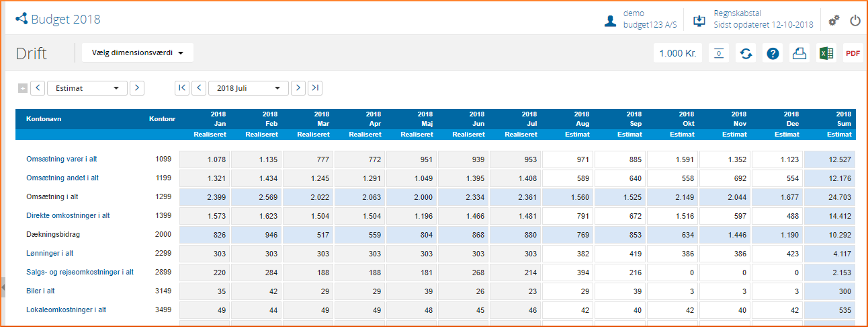Open settings via the gears icon

(834, 20)
